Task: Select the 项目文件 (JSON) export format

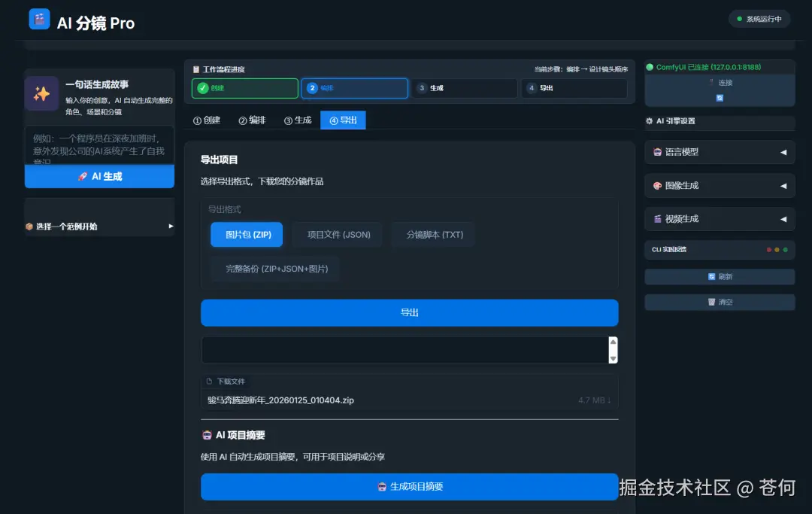Action: (337, 234)
